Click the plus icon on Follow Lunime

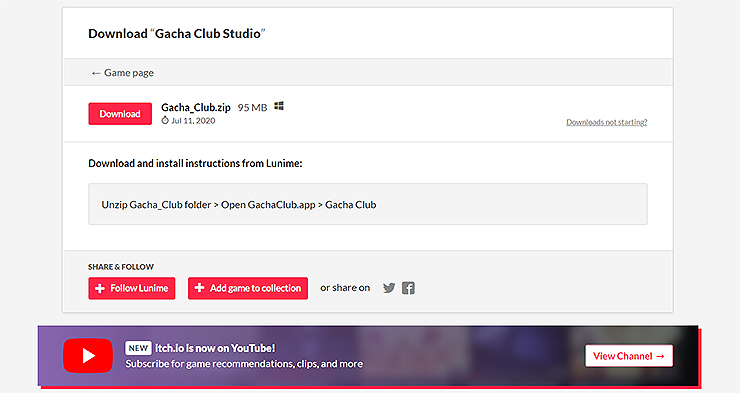point(100,288)
